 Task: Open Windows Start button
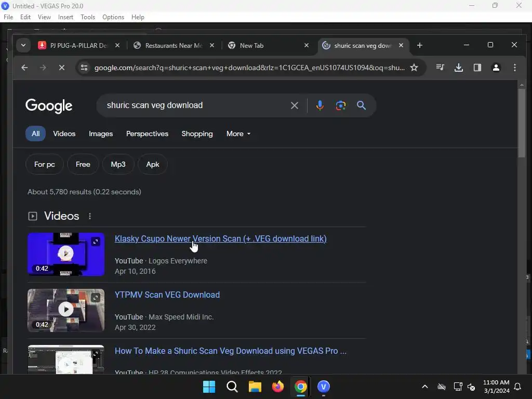[209, 387]
